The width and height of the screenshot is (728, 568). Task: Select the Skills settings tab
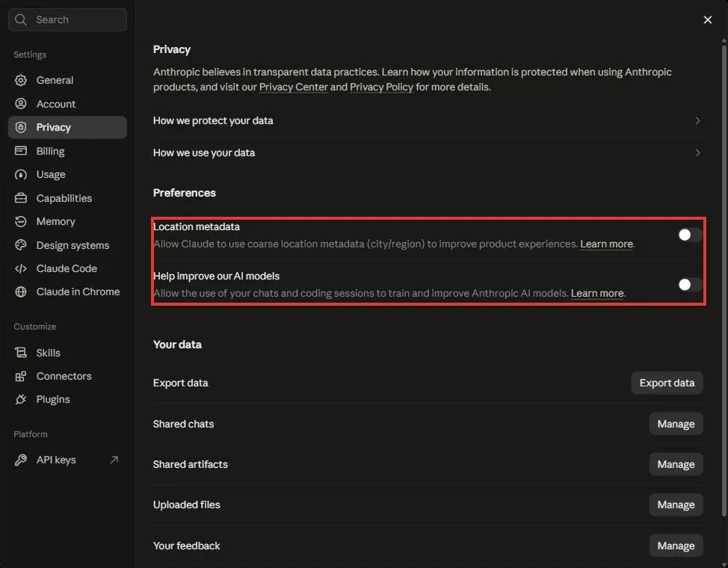67,353
